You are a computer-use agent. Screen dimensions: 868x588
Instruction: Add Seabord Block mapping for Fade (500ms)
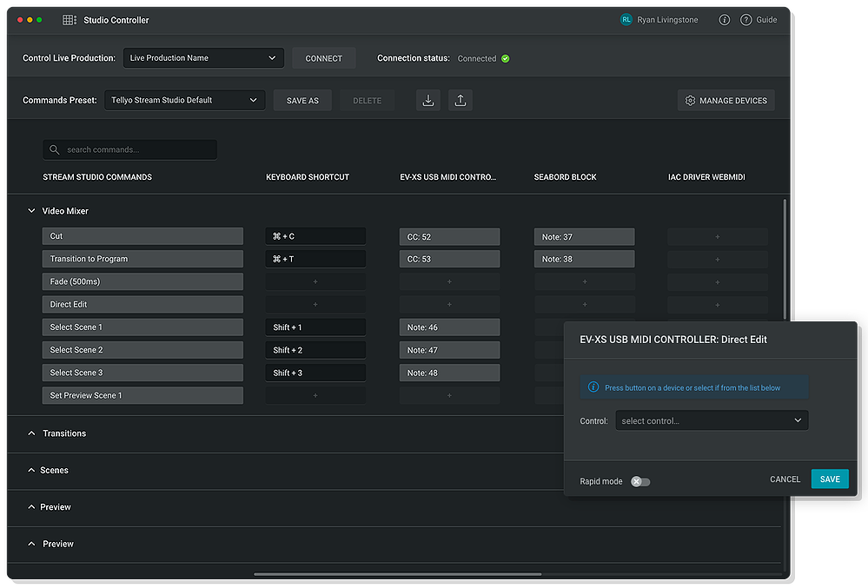(x=584, y=281)
